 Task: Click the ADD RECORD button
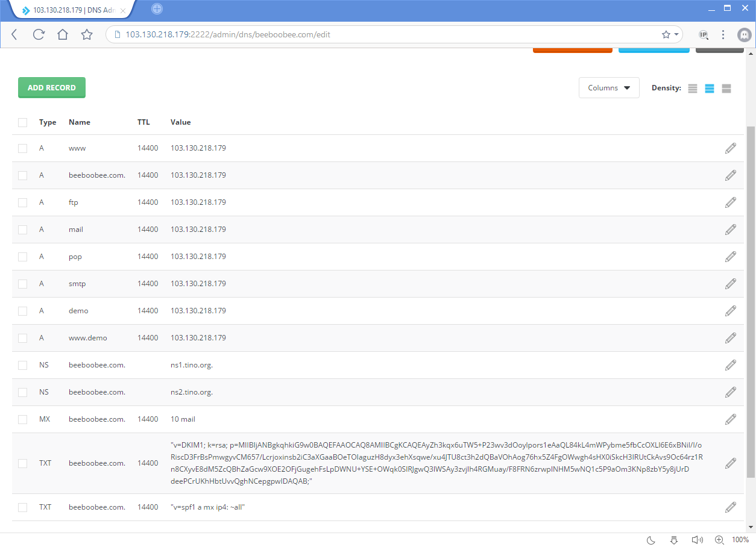52,88
